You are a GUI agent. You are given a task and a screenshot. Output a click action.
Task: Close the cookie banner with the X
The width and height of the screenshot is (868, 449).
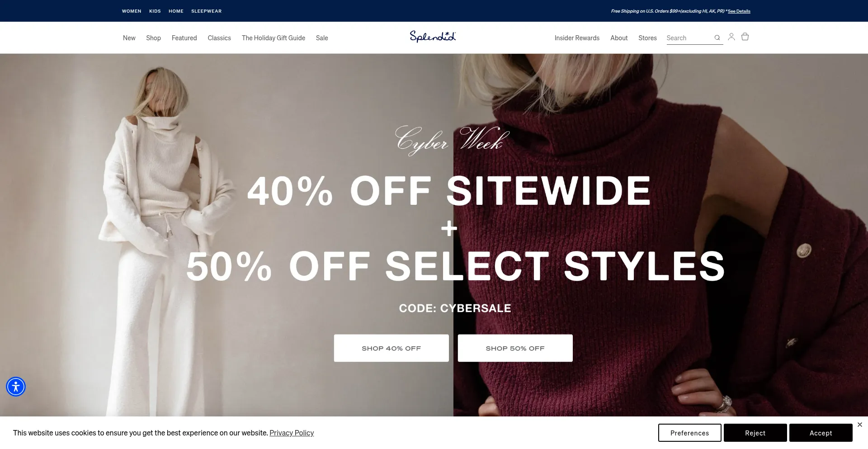coord(860,425)
